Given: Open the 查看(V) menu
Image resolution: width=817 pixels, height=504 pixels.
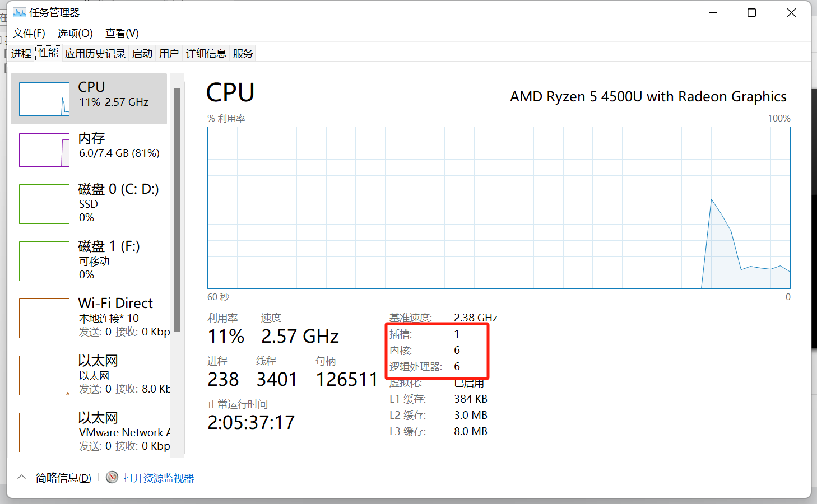Looking at the screenshot, I should pos(122,33).
